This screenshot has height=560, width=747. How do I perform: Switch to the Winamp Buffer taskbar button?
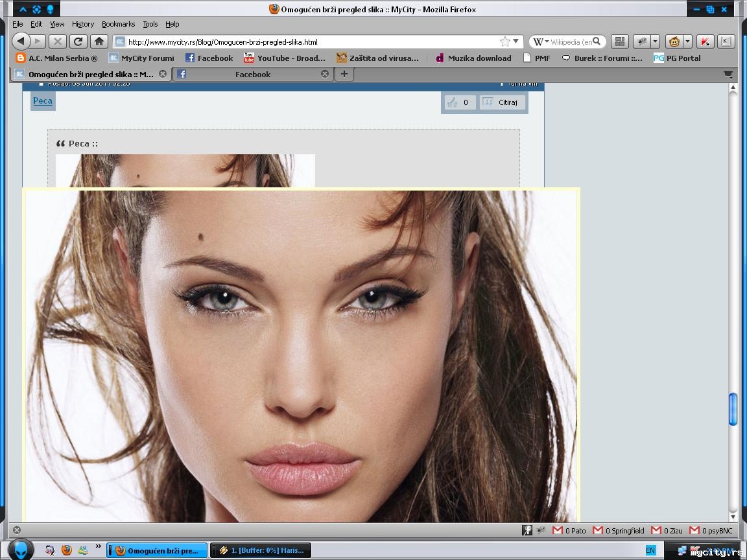(261, 550)
